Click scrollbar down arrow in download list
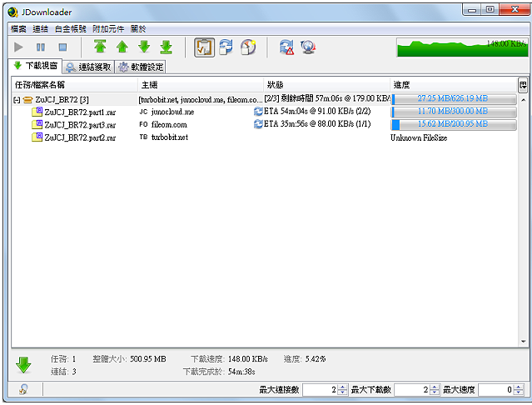Image resolution: width=532 pixels, height=405 pixels. coord(523,342)
